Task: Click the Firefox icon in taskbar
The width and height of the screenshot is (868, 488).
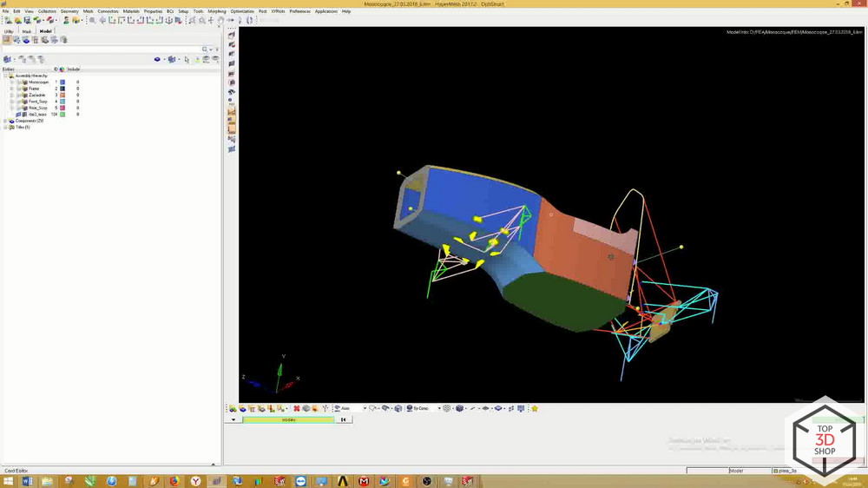Action: point(174,481)
